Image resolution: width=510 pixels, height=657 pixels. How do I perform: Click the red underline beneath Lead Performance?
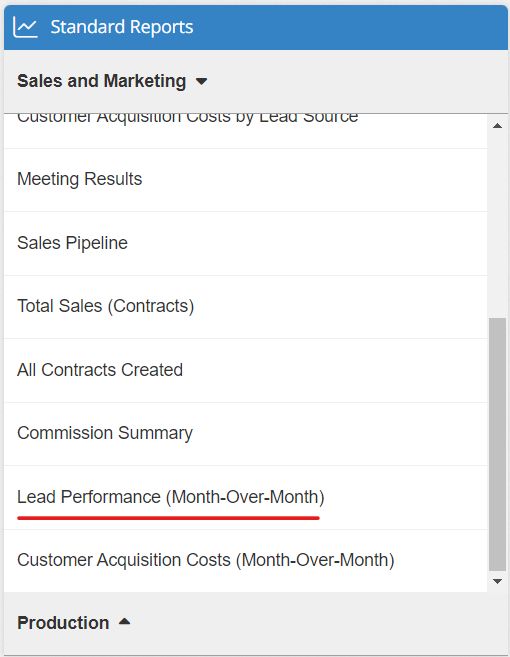point(168,518)
